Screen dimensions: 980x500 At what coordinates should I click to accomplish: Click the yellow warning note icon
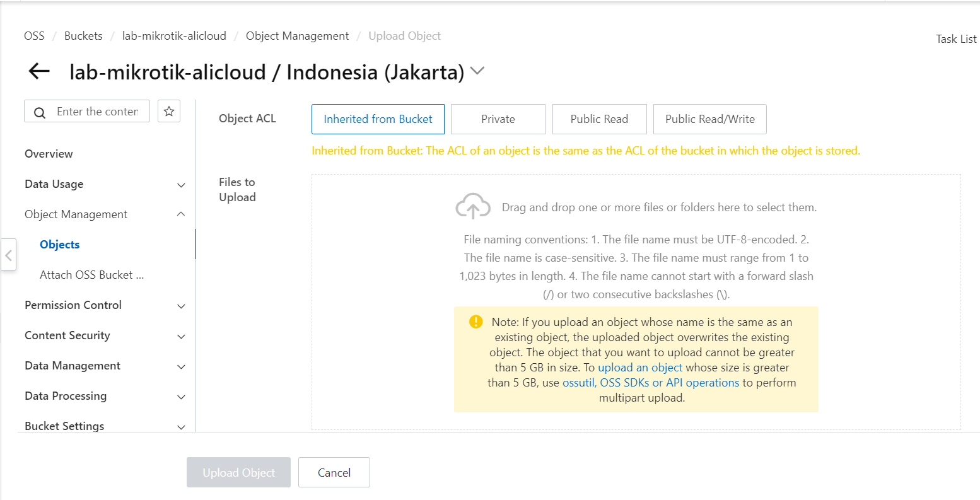[x=476, y=322]
